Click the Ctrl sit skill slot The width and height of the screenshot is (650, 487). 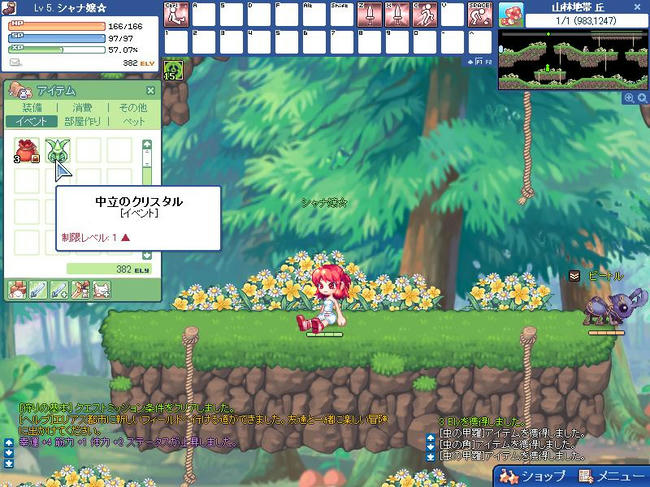click(176, 14)
